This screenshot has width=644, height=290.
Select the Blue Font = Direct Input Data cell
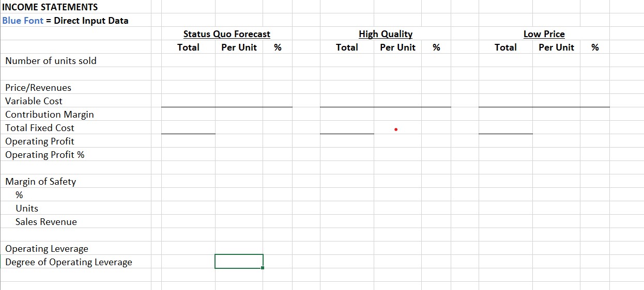point(66,21)
